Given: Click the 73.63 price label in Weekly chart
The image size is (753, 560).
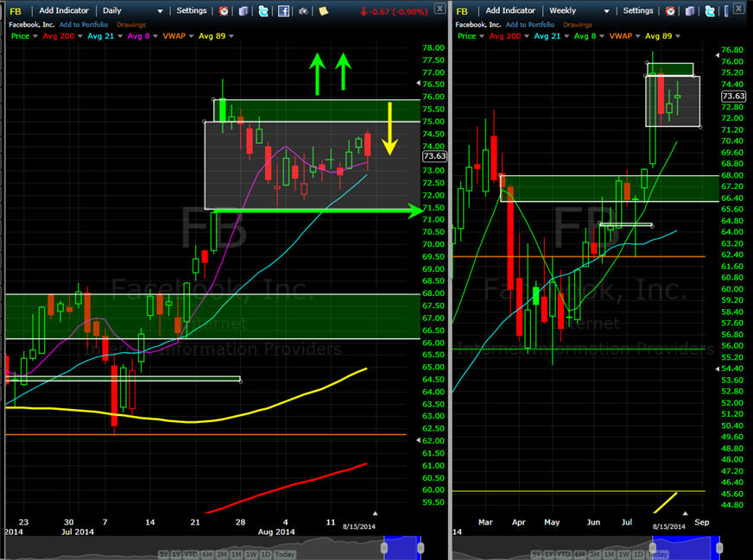Looking at the screenshot, I should point(733,96).
